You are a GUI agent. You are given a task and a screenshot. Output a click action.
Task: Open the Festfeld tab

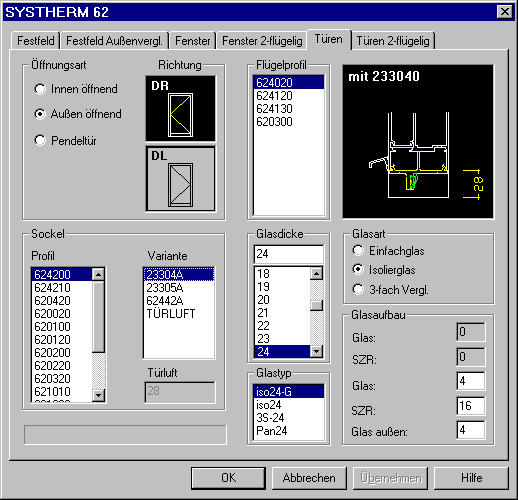[35, 41]
